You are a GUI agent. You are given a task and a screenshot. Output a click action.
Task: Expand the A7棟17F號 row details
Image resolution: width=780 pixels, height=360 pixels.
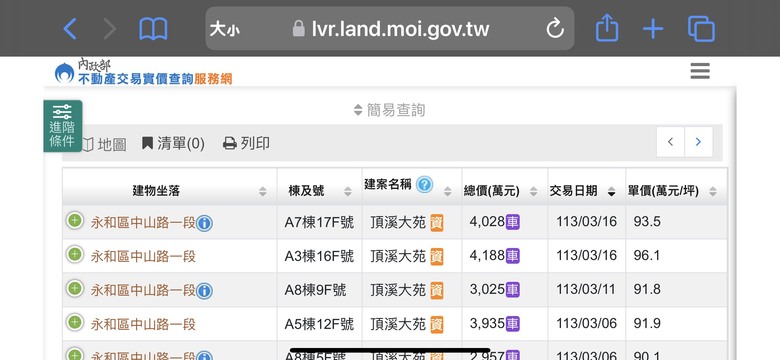pos(75,220)
